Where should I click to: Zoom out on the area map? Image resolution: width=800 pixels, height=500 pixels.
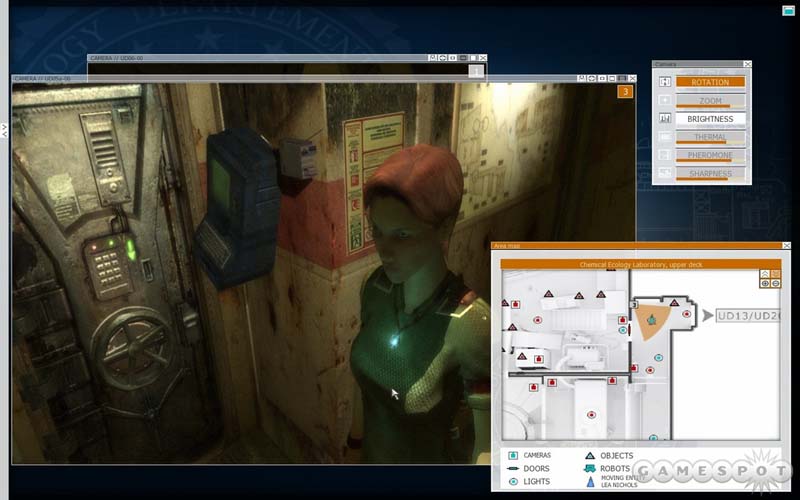coord(776,283)
